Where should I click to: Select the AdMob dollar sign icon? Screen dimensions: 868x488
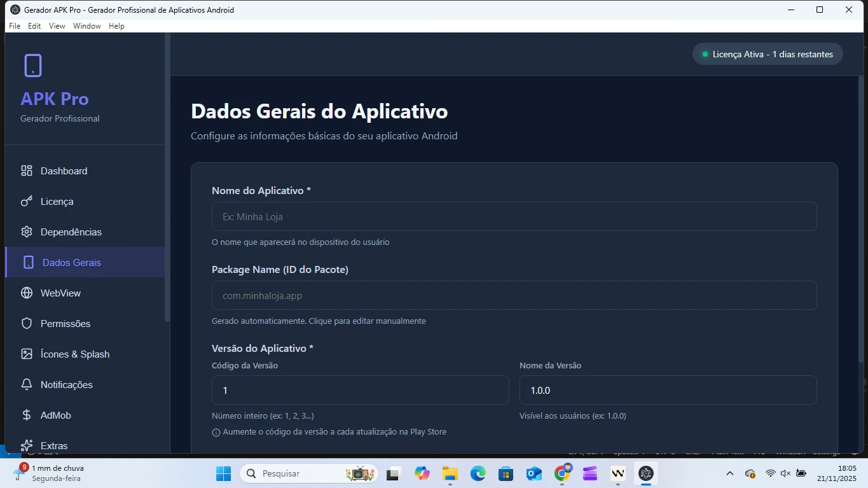click(27, 415)
